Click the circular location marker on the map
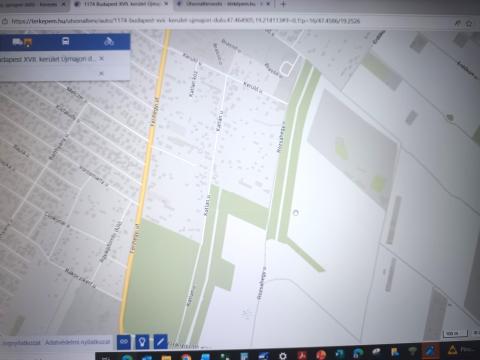This screenshot has height=360, width=480. pos(295,212)
